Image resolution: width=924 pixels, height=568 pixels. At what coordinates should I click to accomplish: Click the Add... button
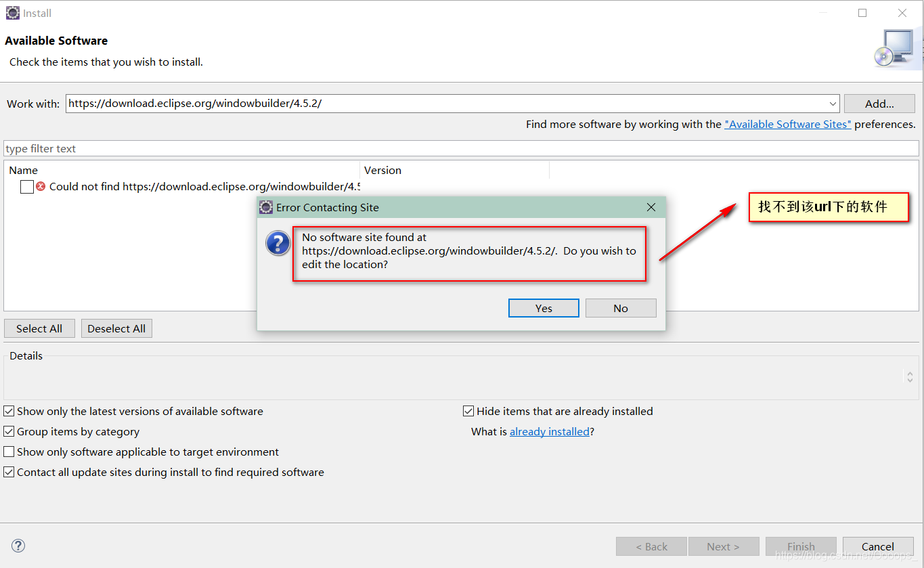[879, 104]
